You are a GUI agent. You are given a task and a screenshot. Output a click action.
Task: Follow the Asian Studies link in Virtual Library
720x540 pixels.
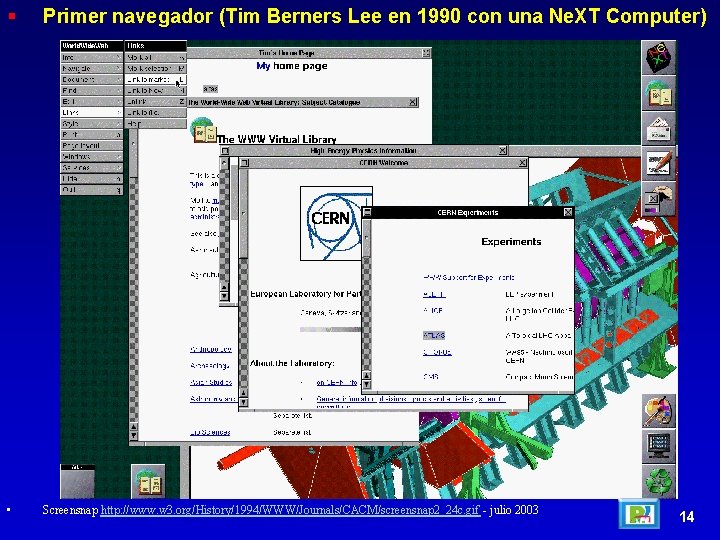211,382
